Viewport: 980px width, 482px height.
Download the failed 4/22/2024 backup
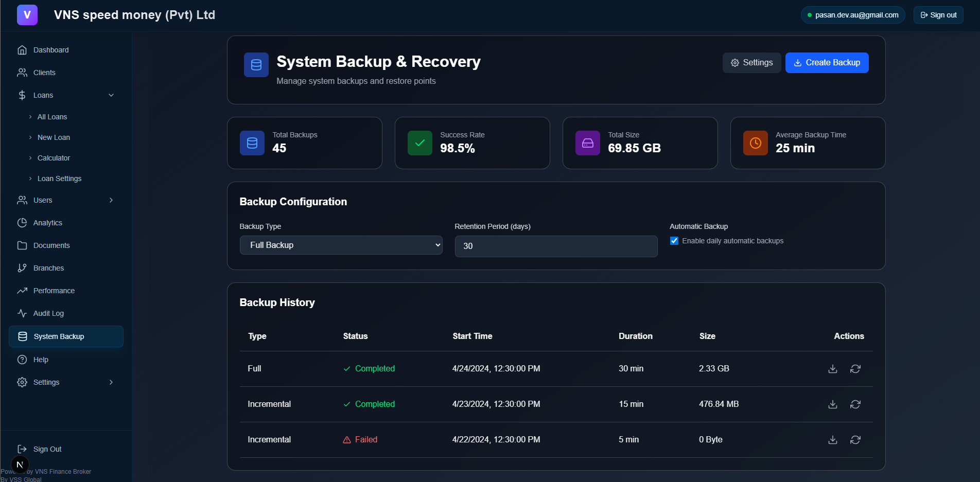coord(833,440)
